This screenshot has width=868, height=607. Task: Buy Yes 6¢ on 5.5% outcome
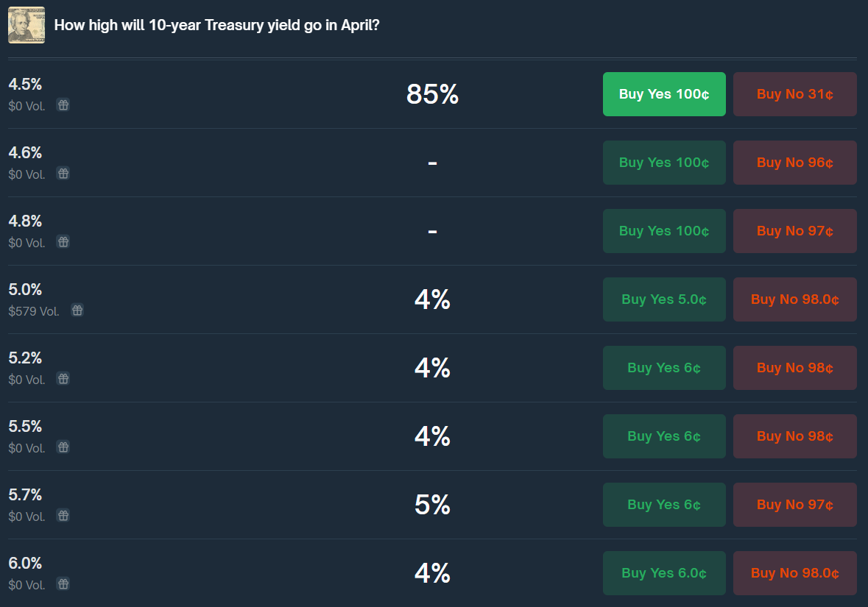tap(664, 436)
